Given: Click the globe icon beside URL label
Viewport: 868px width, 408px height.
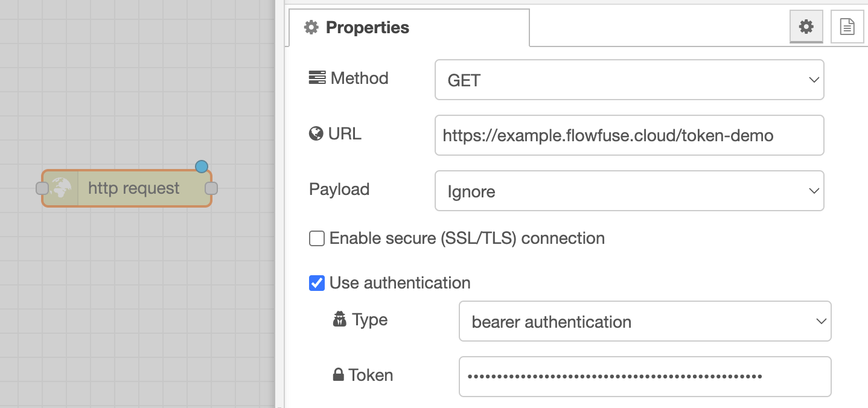Looking at the screenshot, I should click(x=316, y=134).
